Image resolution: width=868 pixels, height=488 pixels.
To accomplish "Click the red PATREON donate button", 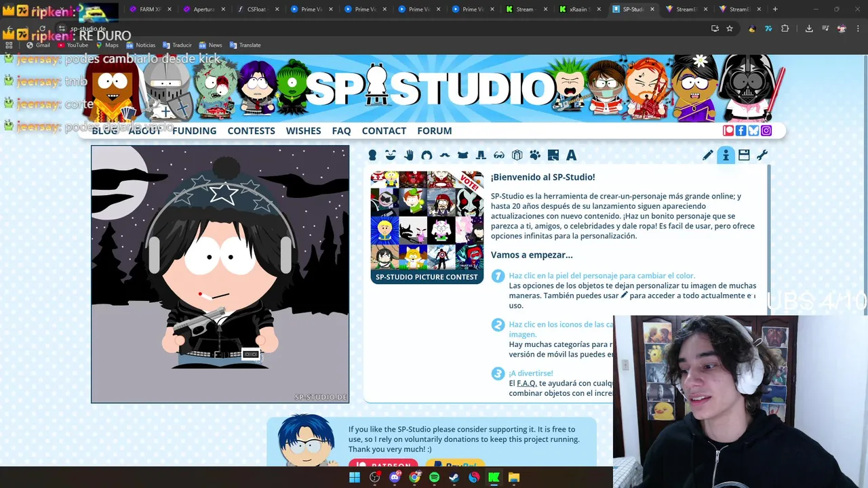I will (x=383, y=465).
